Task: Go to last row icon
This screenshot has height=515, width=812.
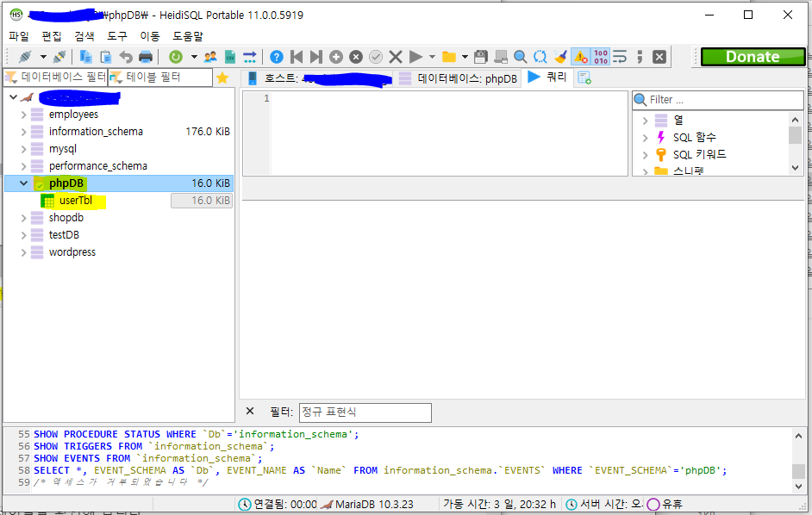Action: (x=315, y=57)
